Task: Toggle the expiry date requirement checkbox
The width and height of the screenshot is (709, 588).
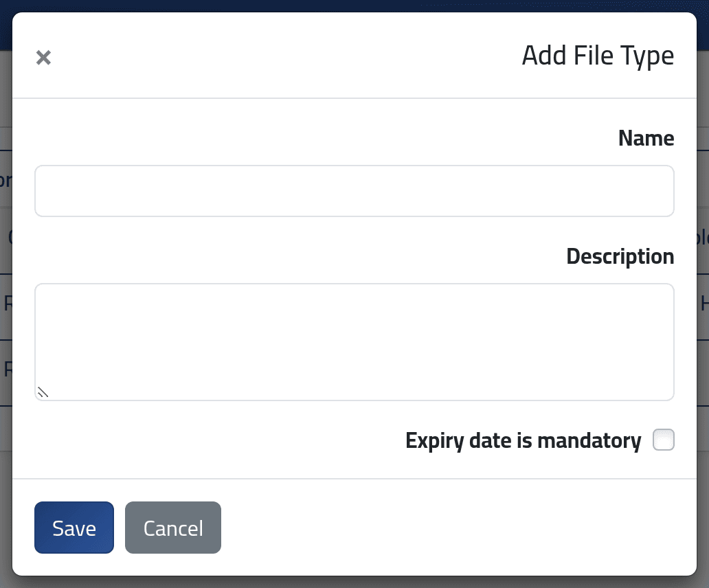Action: pyautogui.click(x=664, y=440)
